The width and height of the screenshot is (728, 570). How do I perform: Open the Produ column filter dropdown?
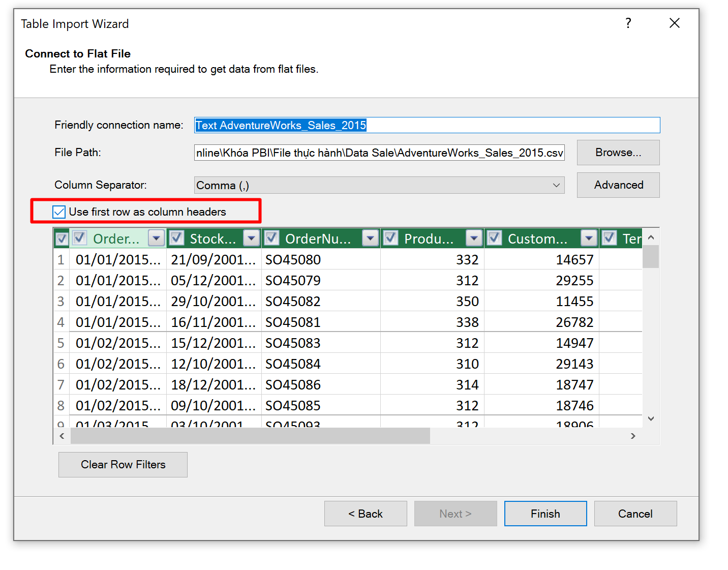[474, 238]
